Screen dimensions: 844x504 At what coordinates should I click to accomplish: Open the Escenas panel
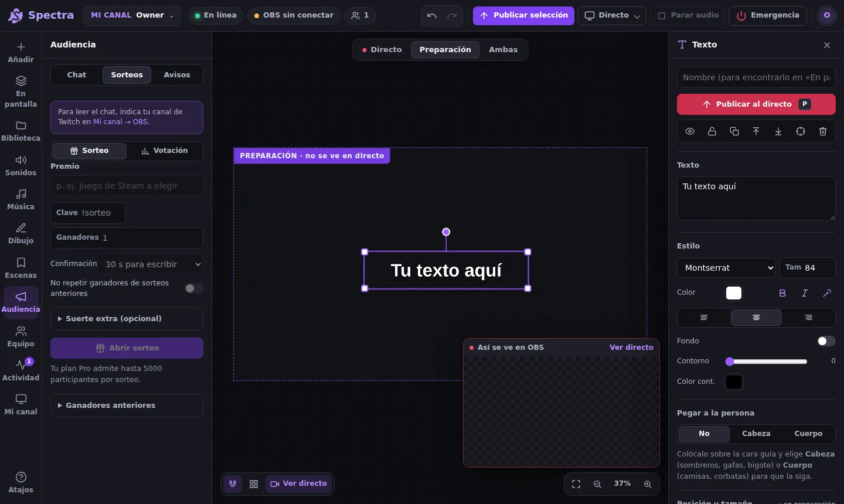click(21, 268)
